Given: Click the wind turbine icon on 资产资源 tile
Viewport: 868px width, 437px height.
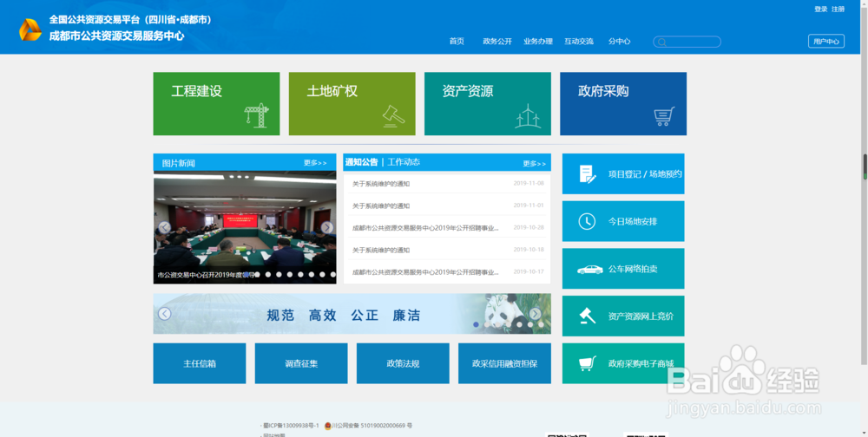Looking at the screenshot, I should click(528, 115).
